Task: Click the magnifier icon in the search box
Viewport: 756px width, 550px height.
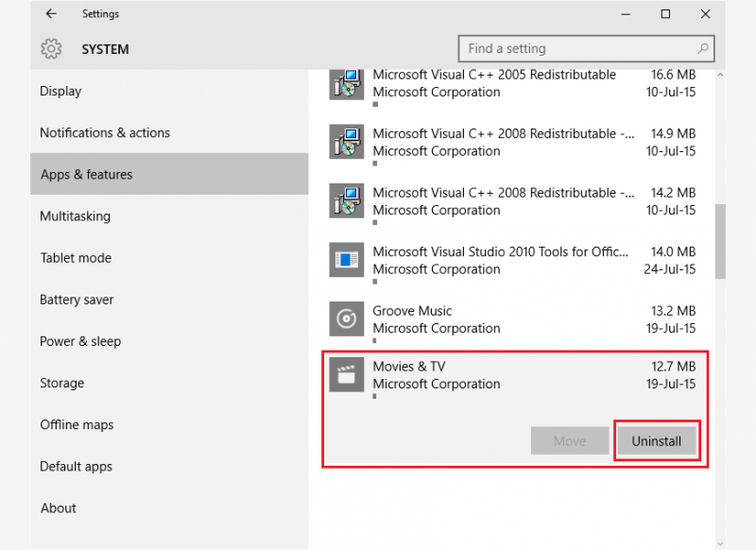Action: click(x=703, y=48)
